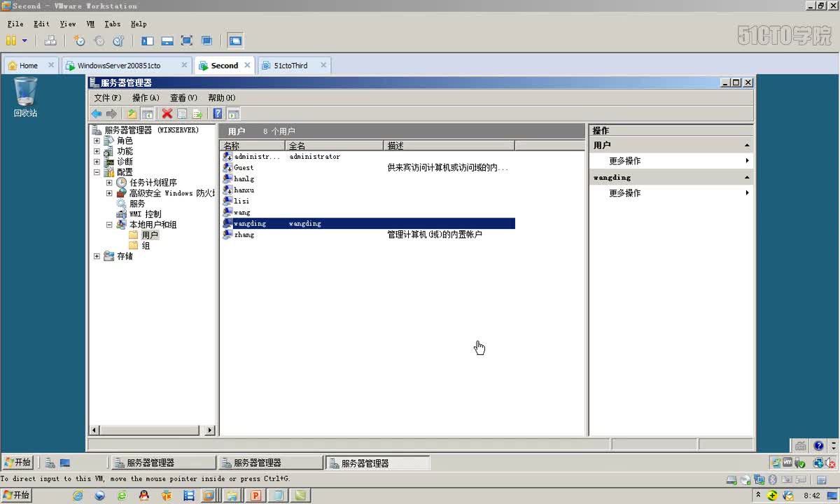
Task: Click the properties toolbar icon
Action: (182, 113)
